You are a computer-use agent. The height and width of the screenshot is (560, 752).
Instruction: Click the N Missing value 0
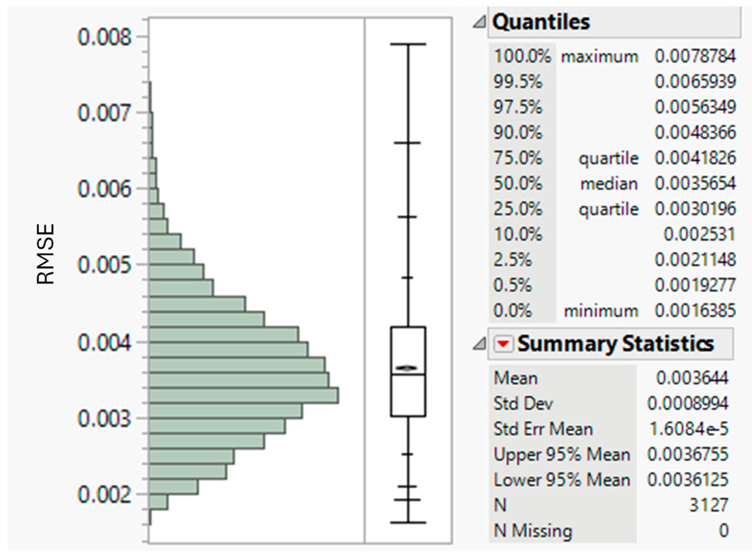[723, 531]
